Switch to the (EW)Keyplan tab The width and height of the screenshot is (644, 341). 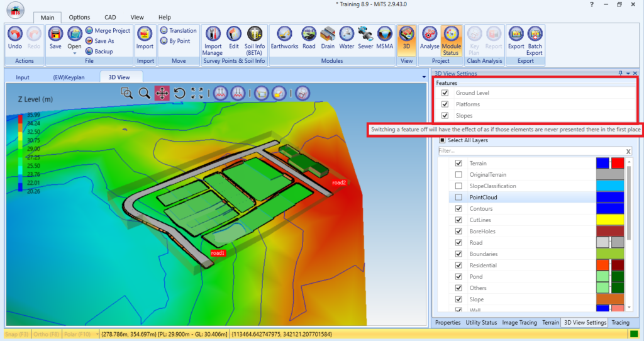(69, 77)
